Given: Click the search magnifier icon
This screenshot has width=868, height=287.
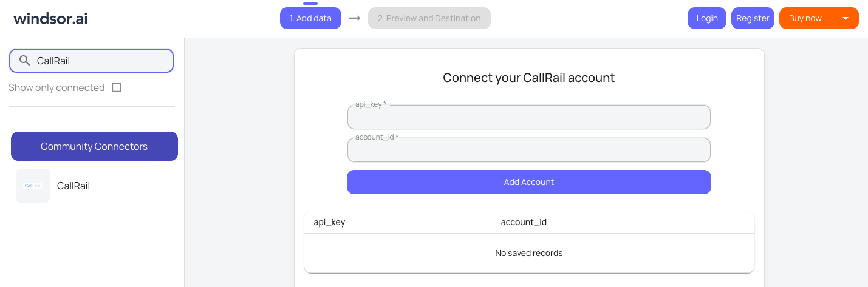Looking at the screenshot, I should (25, 61).
